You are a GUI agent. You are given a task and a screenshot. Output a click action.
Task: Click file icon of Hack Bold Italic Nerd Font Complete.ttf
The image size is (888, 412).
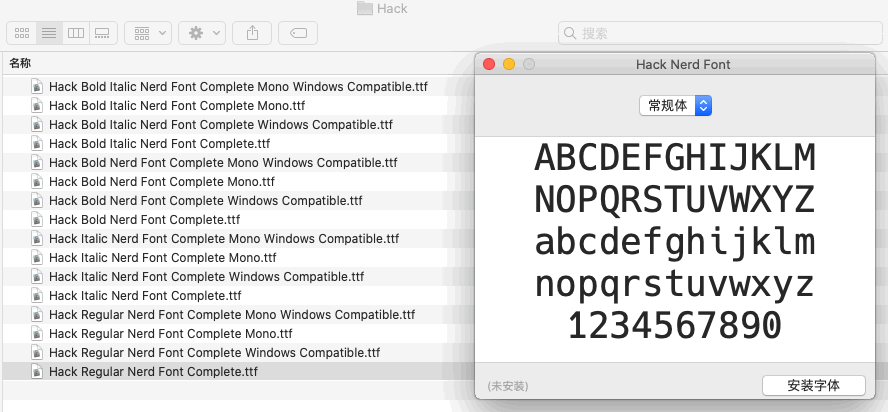[x=37, y=143]
